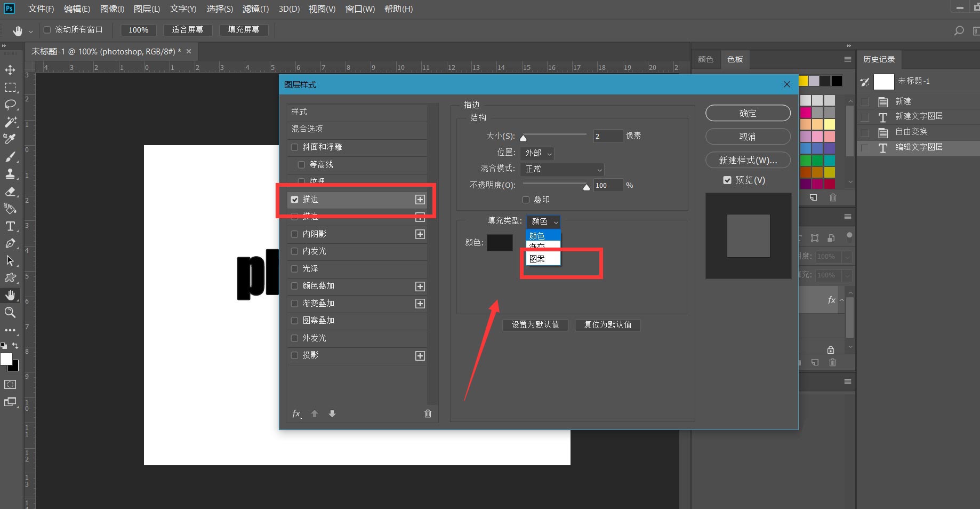Select the Horizontal Type tool

[10, 226]
